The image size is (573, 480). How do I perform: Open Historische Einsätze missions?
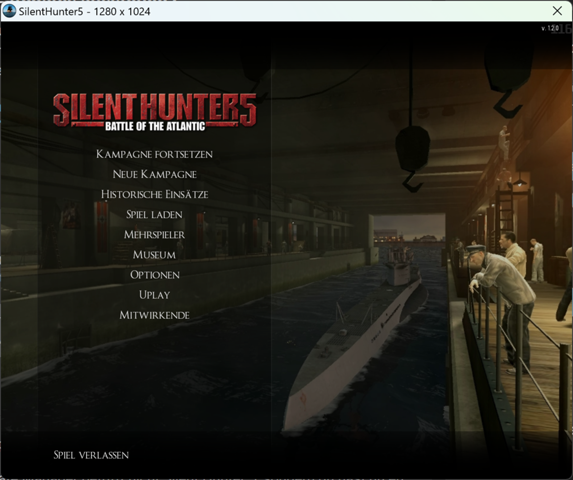155,194
